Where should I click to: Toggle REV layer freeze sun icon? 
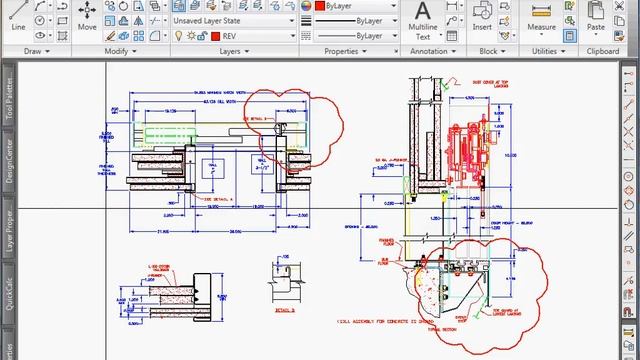(191, 36)
